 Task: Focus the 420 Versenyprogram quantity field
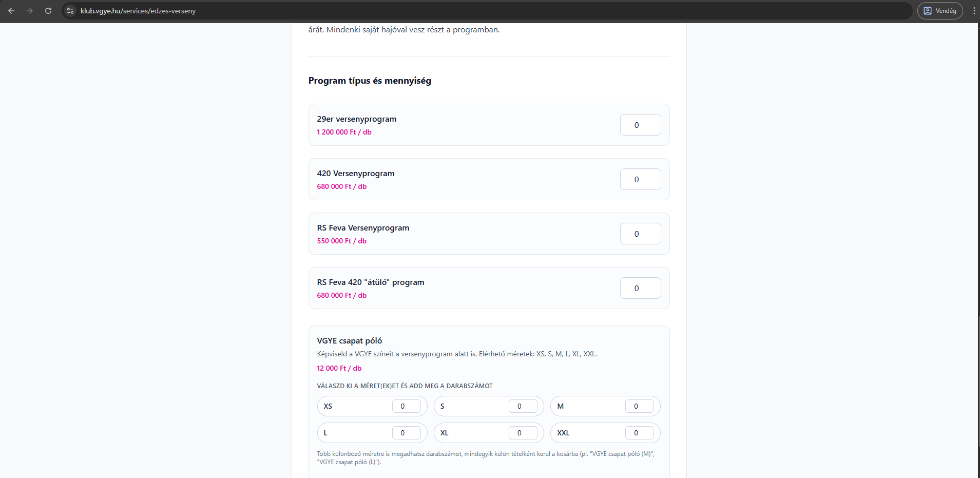tap(640, 179)
